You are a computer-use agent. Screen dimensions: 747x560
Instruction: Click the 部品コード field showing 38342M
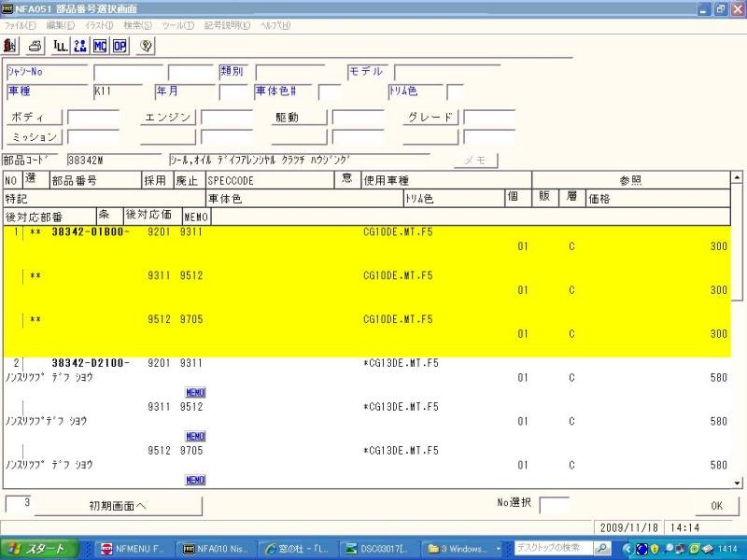(114, 161)
